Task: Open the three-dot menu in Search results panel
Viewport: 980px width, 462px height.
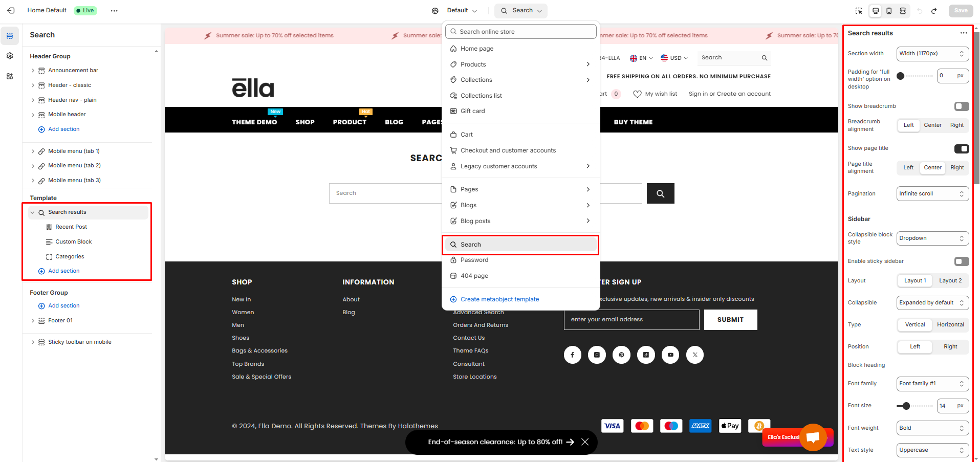Action: click(x=964, y=33)
